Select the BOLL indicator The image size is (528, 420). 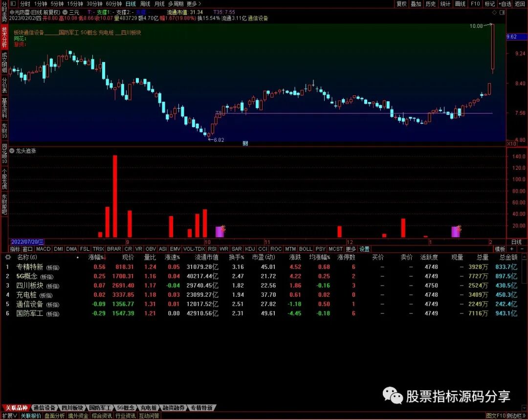click(306, 249)
